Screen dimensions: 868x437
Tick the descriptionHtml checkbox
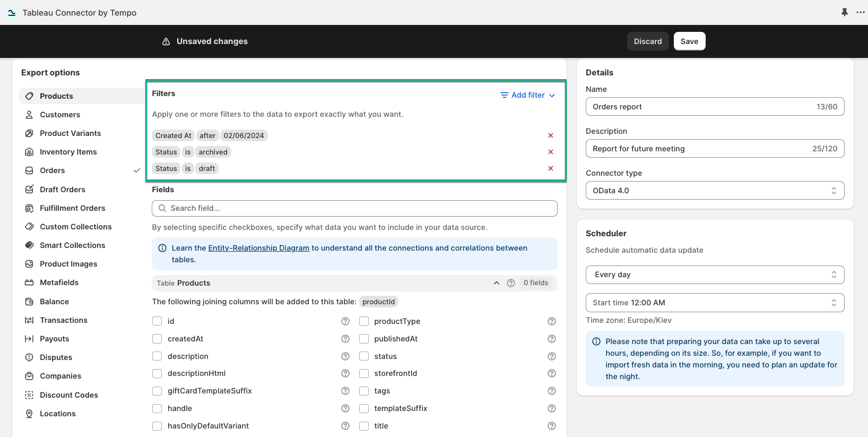click(157, 373)
